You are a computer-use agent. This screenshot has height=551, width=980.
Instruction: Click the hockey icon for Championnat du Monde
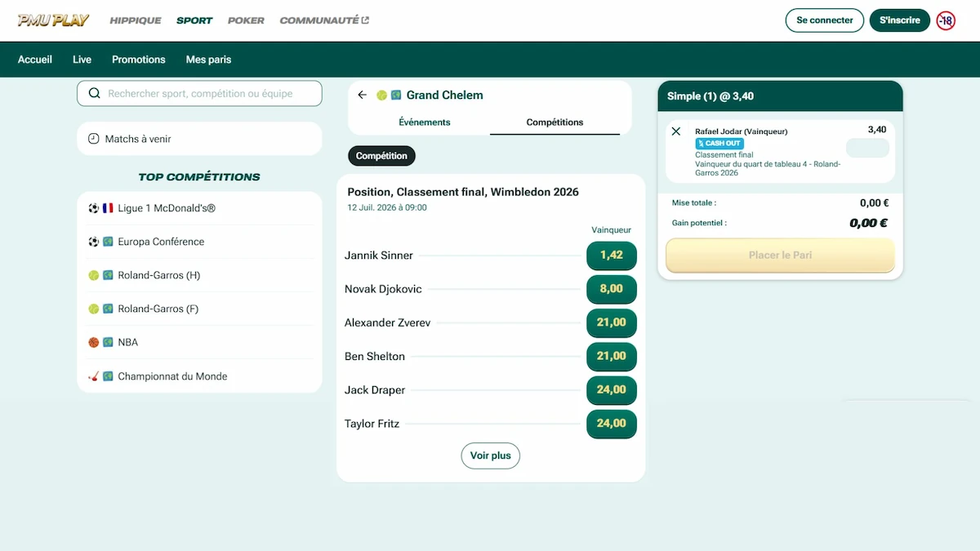[93, 376]
